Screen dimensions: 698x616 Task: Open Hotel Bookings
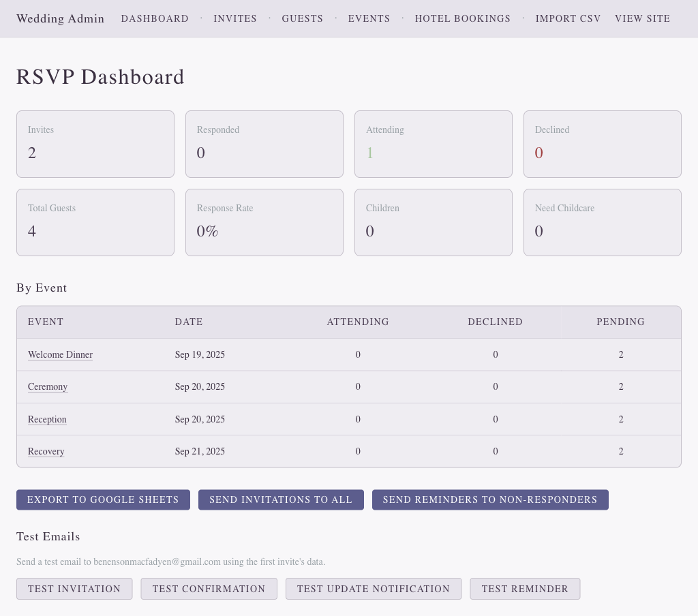[462, 18]
